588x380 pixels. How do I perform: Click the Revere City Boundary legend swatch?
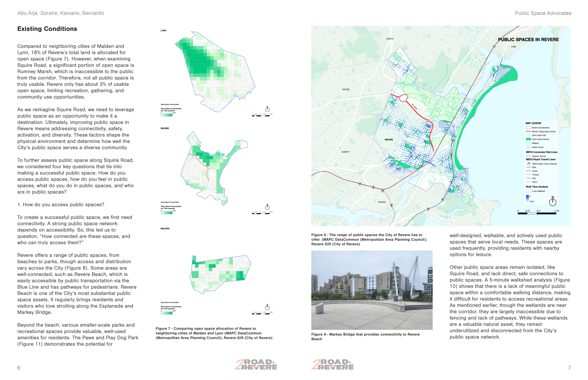528,128
